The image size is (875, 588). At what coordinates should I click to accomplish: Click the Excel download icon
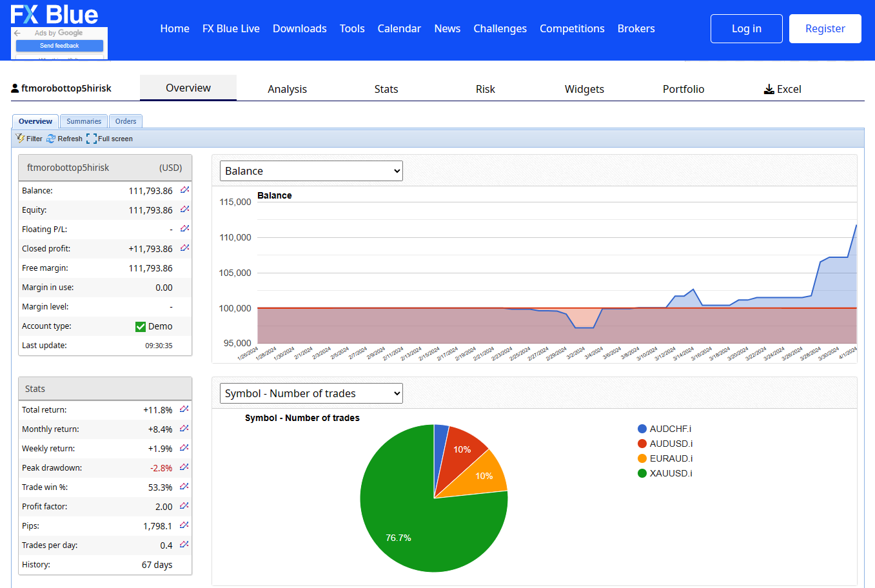coord(769,89)
